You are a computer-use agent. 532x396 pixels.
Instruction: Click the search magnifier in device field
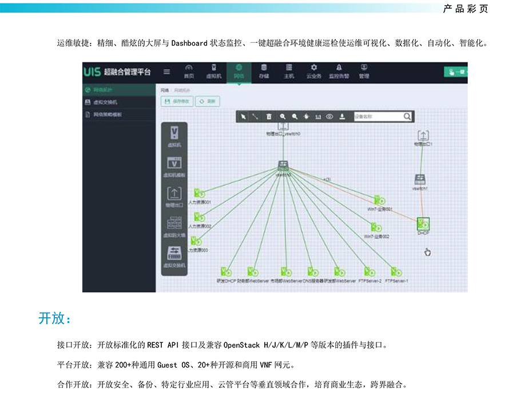tap(407, 117)
